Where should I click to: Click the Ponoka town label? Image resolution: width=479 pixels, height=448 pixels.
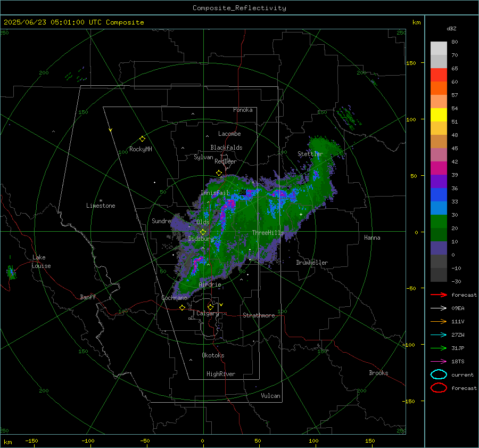click(x=243, y=110)
